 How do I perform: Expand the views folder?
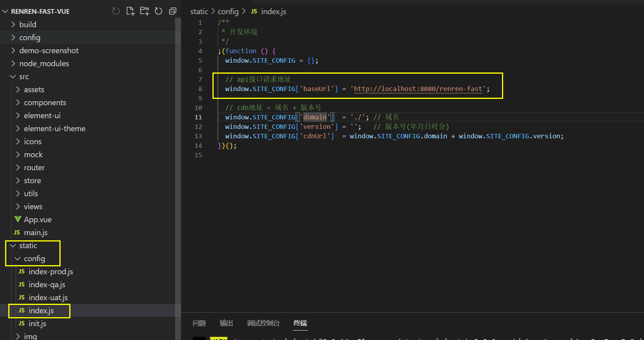tap(18, 206)
